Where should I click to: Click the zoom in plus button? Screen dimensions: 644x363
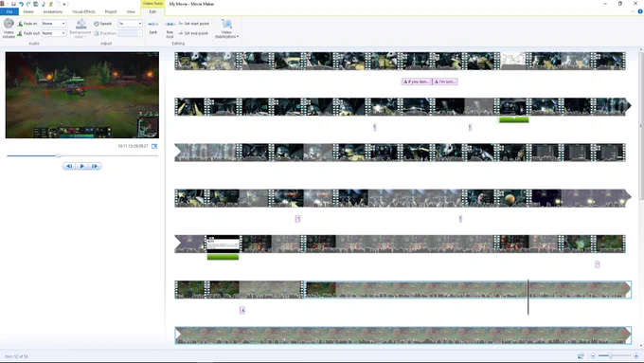click(636, 355)
